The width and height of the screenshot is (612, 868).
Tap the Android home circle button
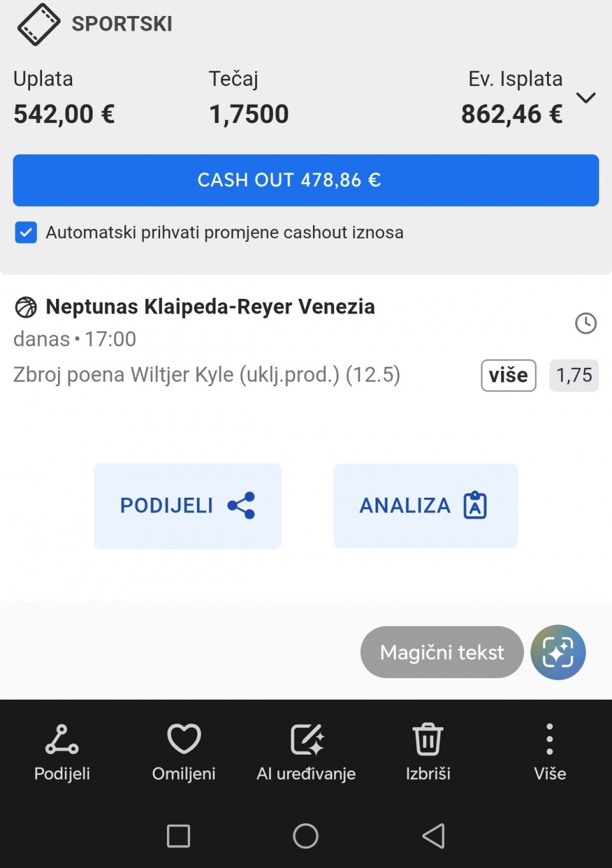click(x=305, y=836)
